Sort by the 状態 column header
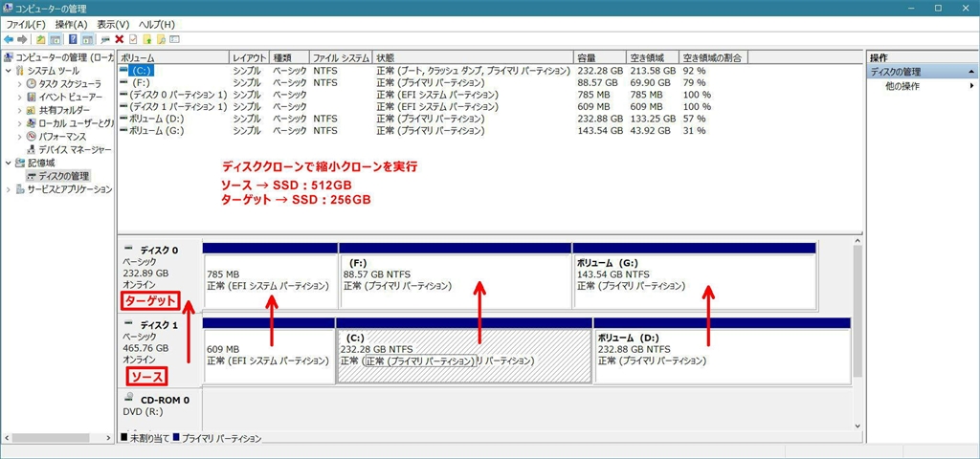The width and height of the screenshot is (980, 459). tap(473, 57)
